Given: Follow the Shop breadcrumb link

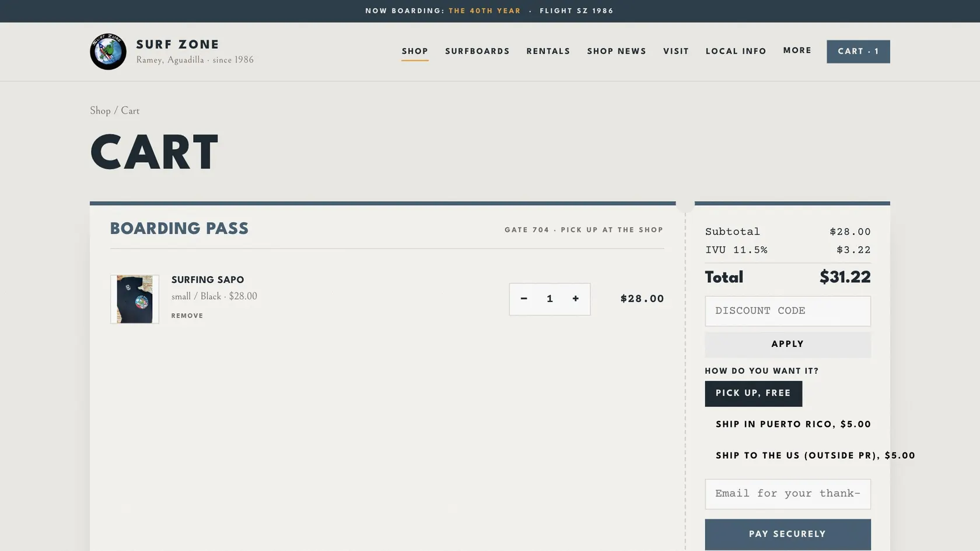Looking at the screenshot, I should [100, 111].
